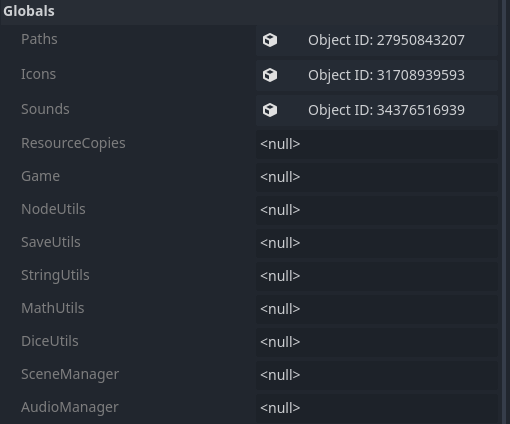Click the object cube icon for Icons

270,75
